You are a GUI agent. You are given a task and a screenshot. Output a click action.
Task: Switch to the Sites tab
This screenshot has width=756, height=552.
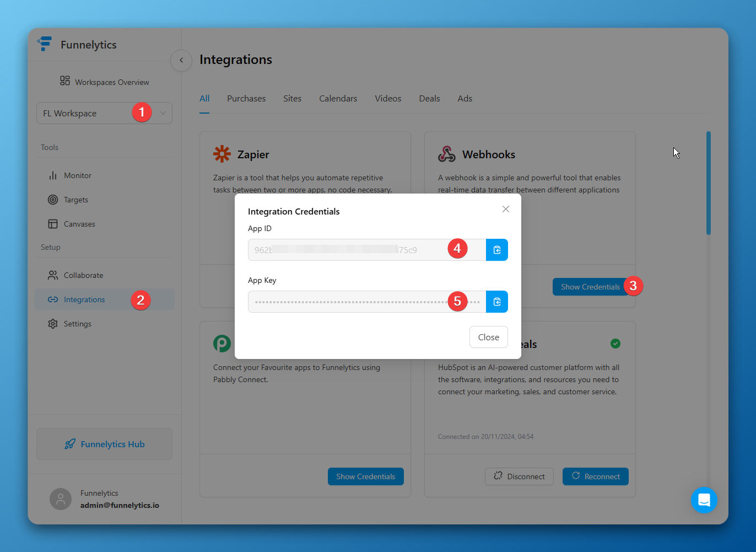click(292, 98)
